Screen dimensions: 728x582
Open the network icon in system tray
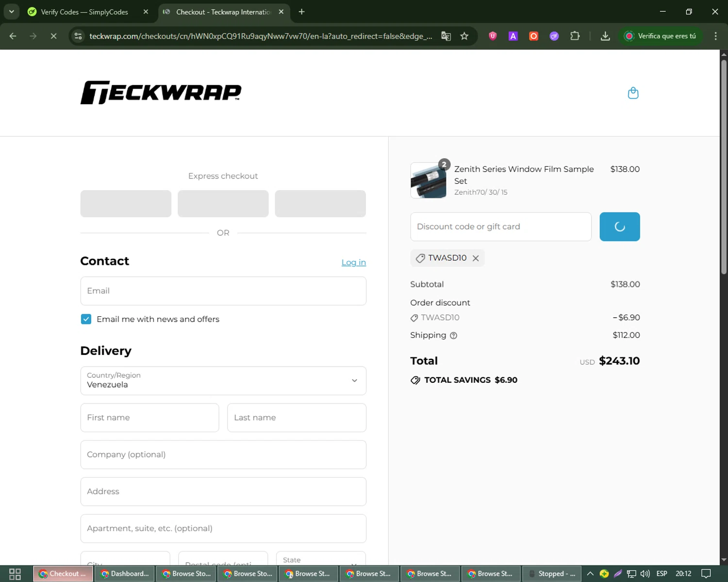tap(631, 574)
